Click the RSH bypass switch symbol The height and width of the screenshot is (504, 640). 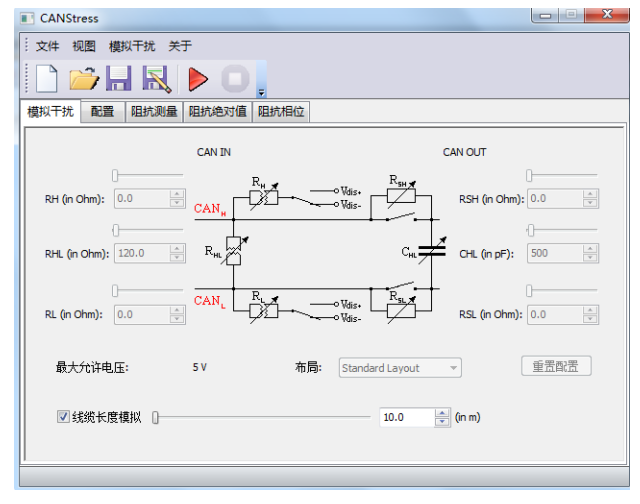pyautogui.click(x=400, y=217)
